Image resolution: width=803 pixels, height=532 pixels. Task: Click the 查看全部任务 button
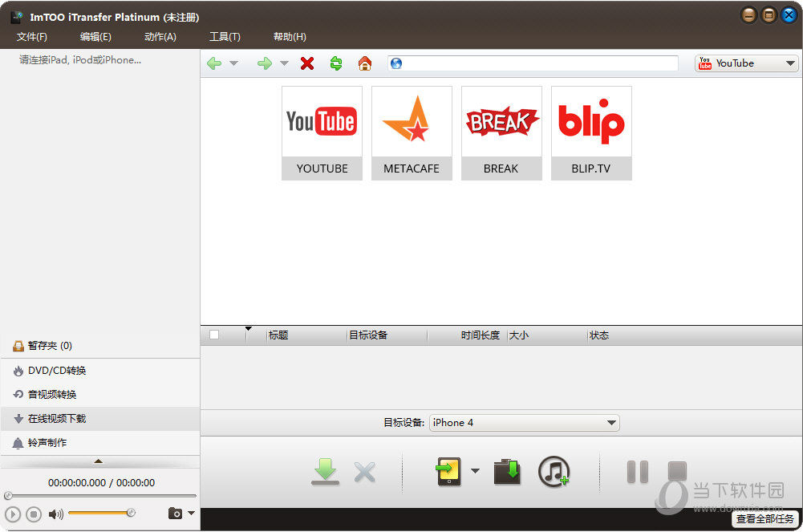pos(765,519)
